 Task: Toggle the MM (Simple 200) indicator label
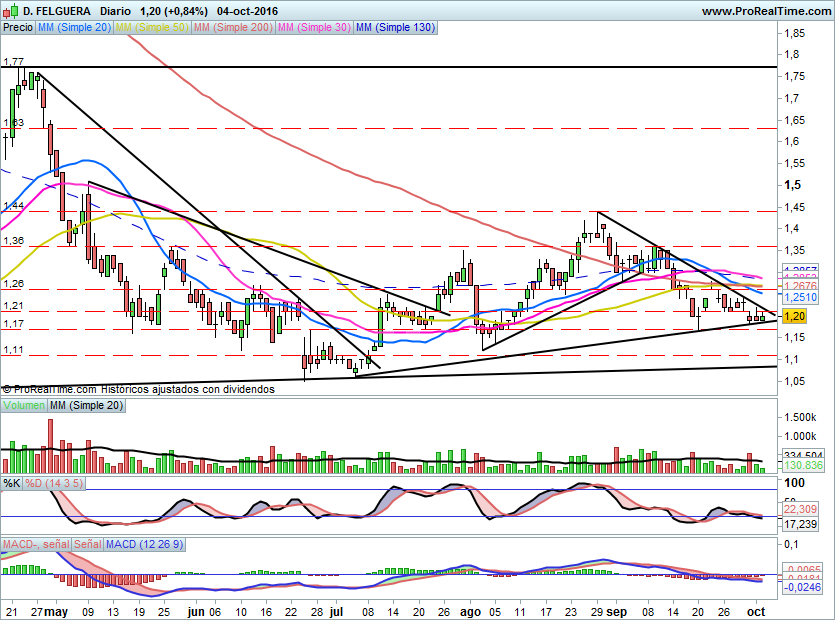tap(232, 28)
